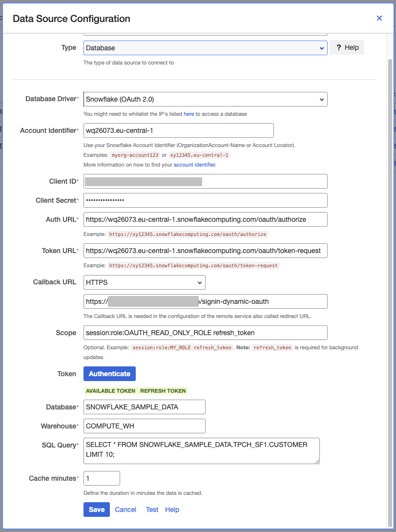Viewport: 396px width, 532px height.
Task: Click the REFRESH TOKEN badge
Action: 163,391
